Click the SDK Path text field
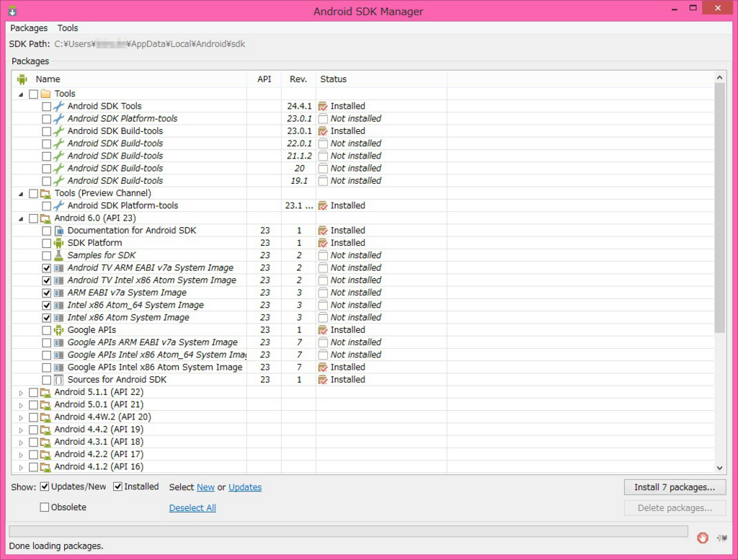 point(150,44)
